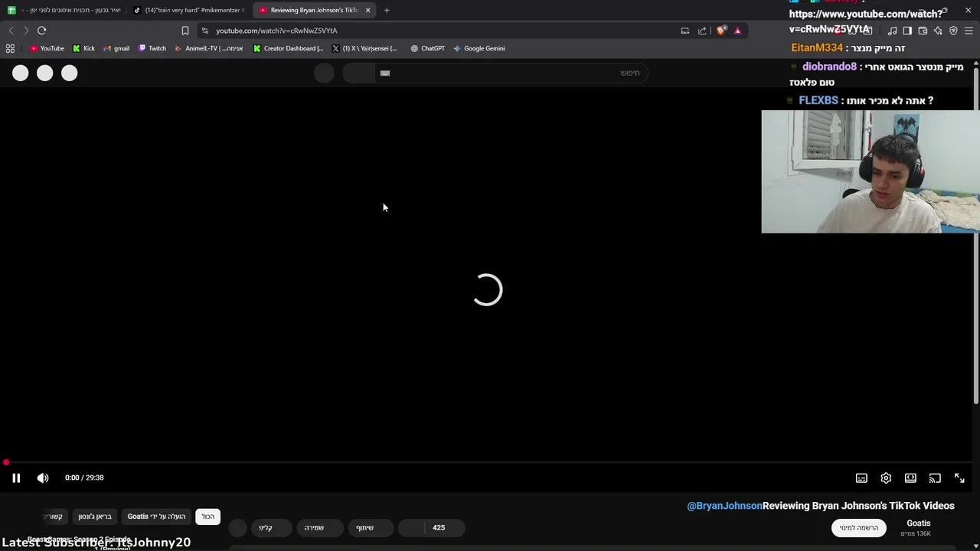The height and width of the screenshot is (551, 980).
Task: Open the Kick bookmark
Action: click(83, 48)
